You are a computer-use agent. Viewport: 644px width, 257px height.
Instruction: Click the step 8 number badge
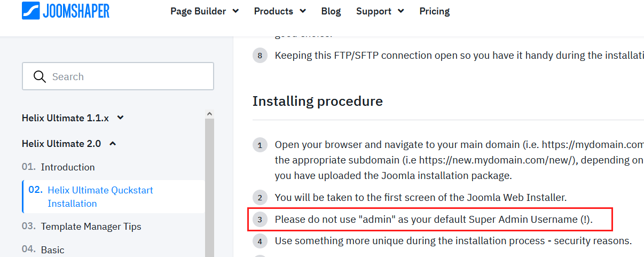[x=260, y=56]
